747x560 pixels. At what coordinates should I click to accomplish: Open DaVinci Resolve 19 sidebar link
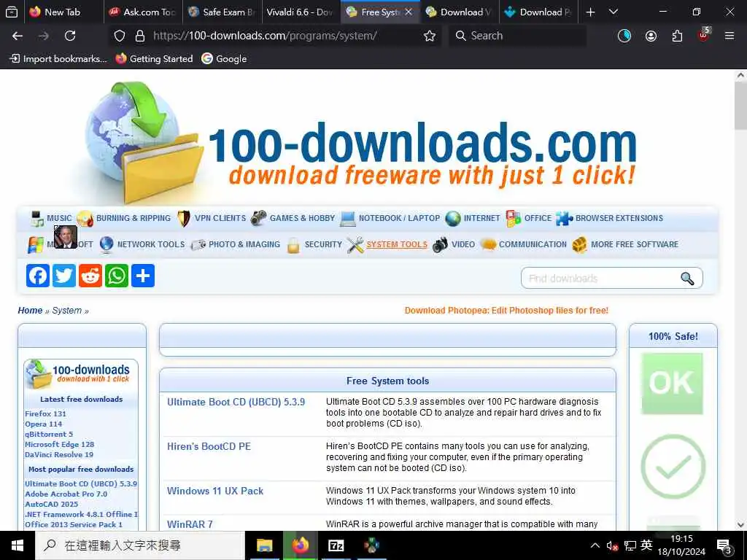[x=59, y=455]
